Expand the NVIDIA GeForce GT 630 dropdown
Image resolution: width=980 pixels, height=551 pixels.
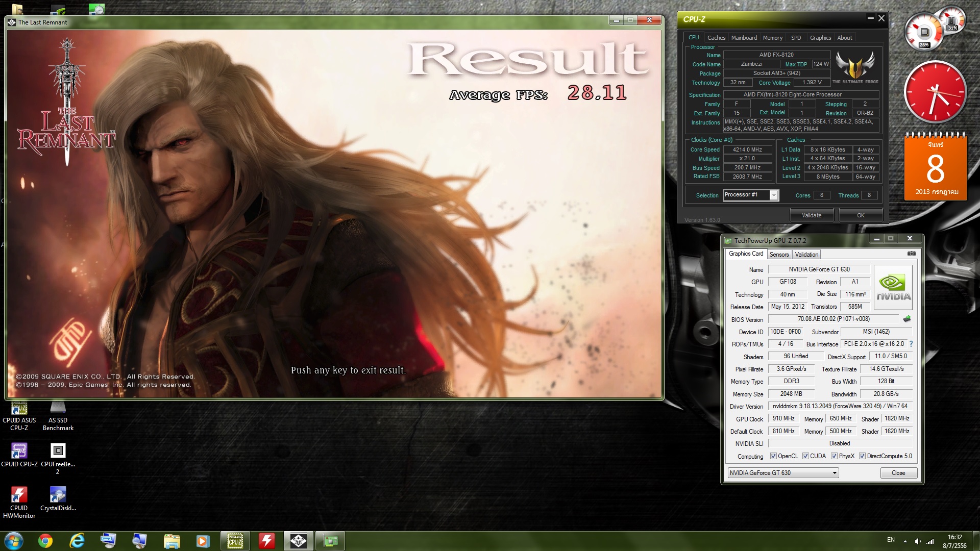[x=835, y=473]
